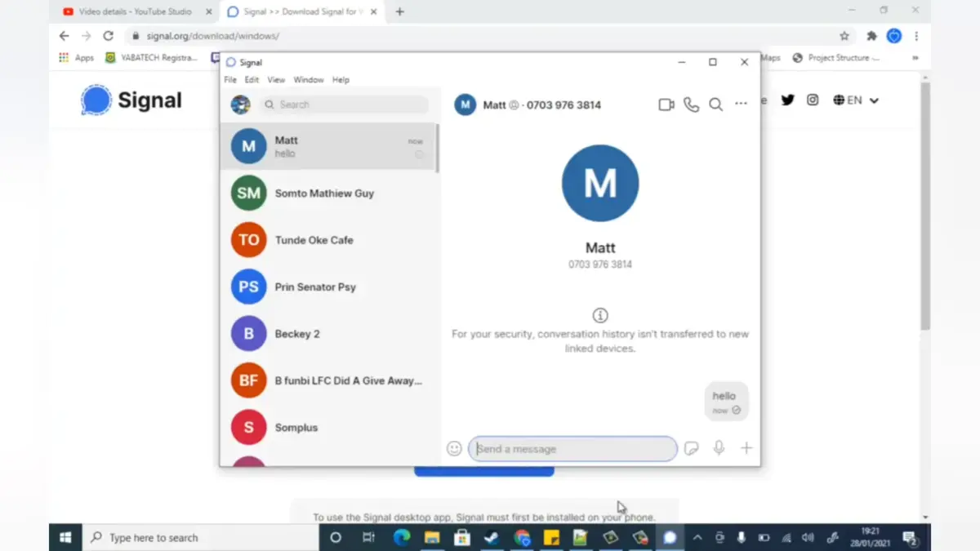The height and width of the screenshot is (551, 980).
Task: Click the conversation list scrollbar
Action: pyautogui.click(x=437, y=148)
